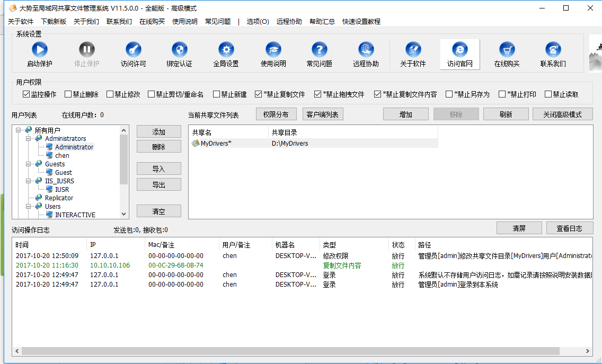Image resolution: width=602 pixels, height=364 pixels.
Task: Click the 常见问题 question mark icon
Action: click(x=320, y=49)
